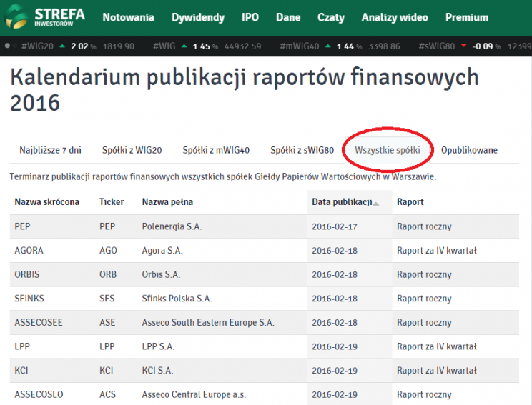Open the Premium menu item

pyautogui.click(x=467, y=17)
